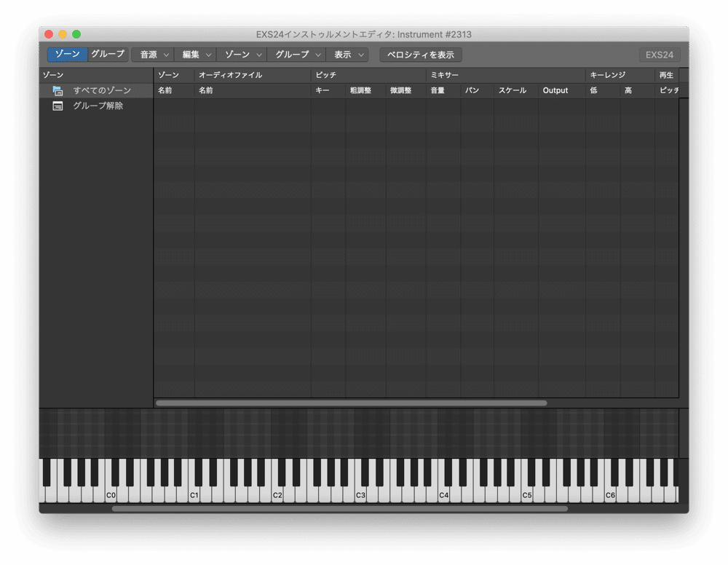Click the キー column header
The image size is (728, 565).
pyautogui.click(x=328, y=90)
